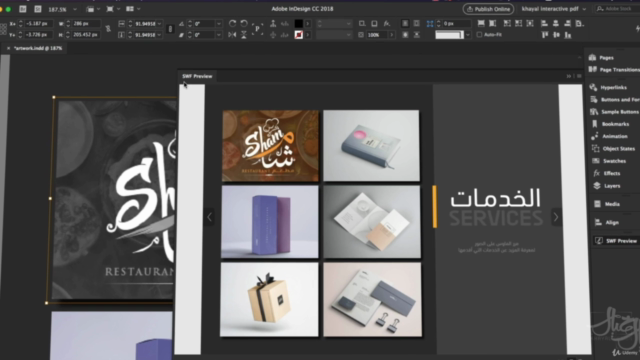The height and width of the screenshot is (360, 640).
Task: Open the zoom level 187.5% dropdown
Action: [x=75, y=9]
